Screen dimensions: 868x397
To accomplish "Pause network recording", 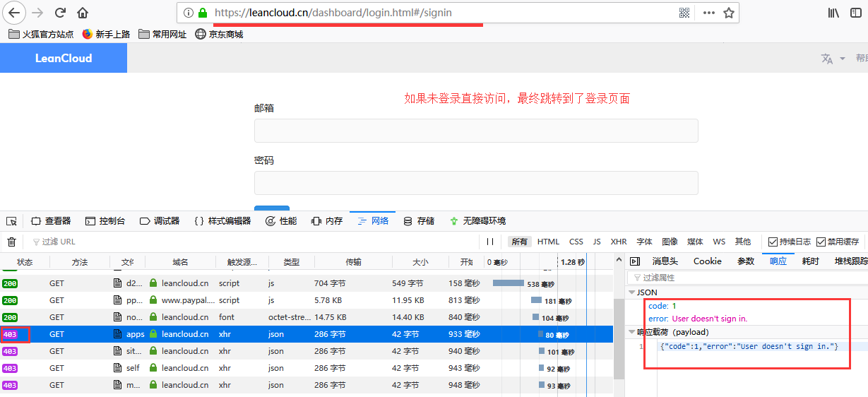I will coord(490,242).
